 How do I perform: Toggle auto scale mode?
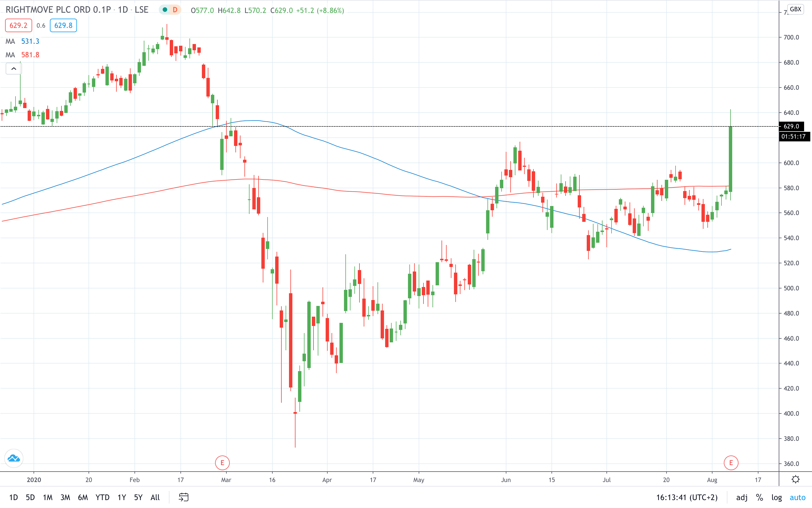click(798, 498)
